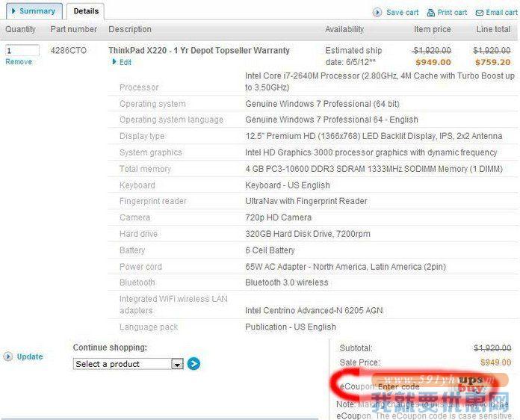Click Publication - US English value
The width and height of the screenshot is (520, 420).
[x=291, y=327]
